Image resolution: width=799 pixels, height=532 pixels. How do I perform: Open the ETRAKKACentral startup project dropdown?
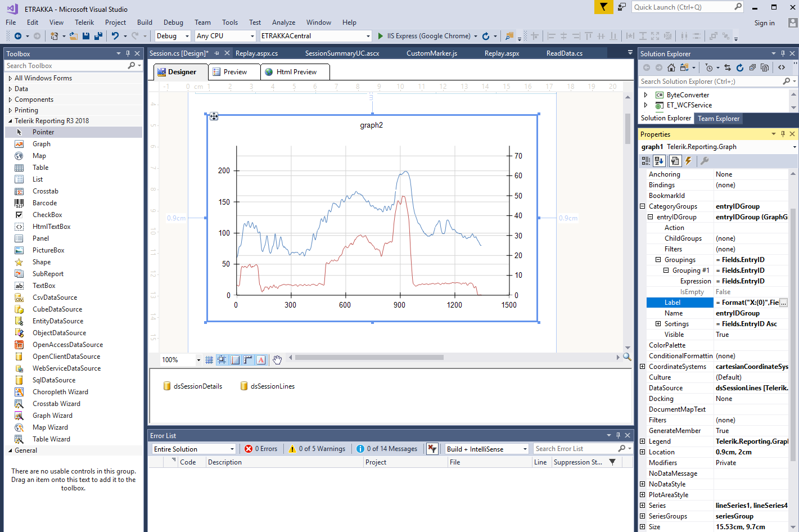315,36
